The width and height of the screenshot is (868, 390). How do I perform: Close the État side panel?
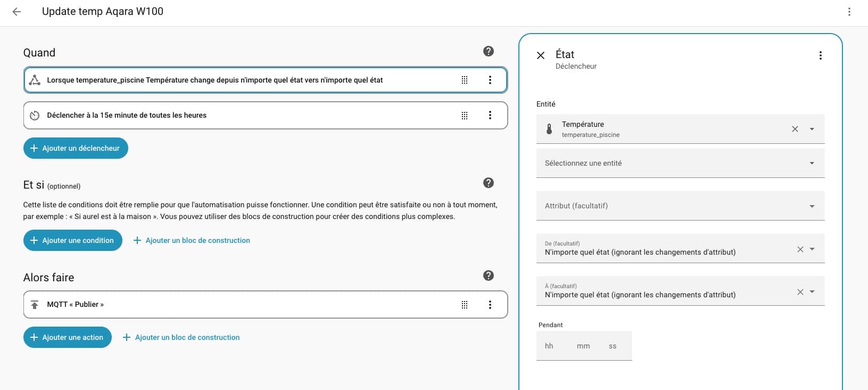click(x=541, y=55)
